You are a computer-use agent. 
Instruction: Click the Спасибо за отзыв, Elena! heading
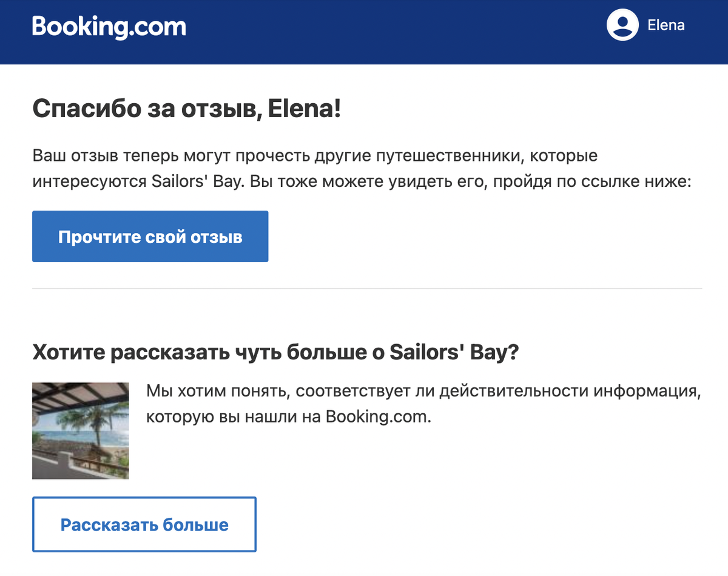point(186,109)
